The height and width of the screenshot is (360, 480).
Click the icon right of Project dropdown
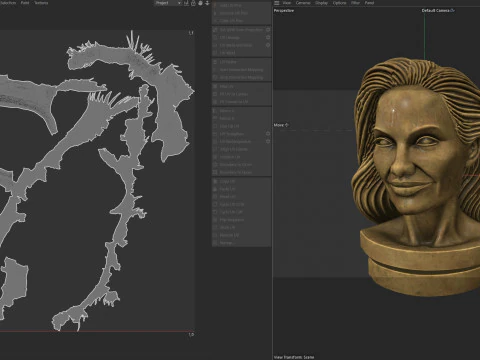[186, 3]
